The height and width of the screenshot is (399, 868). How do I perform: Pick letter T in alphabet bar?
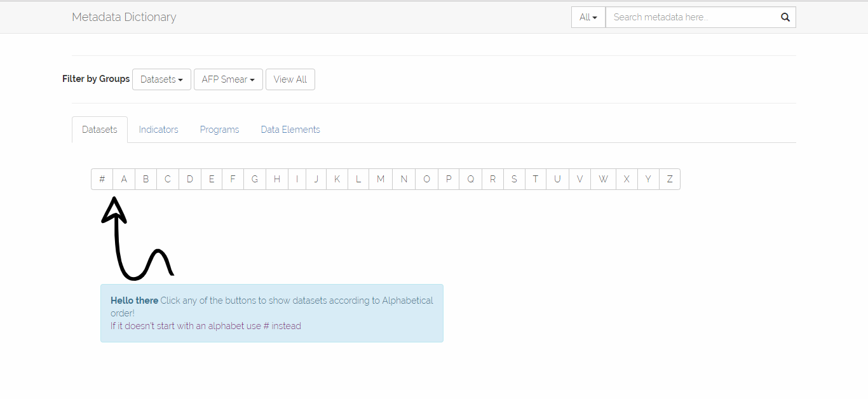click(x=536, y=179)
